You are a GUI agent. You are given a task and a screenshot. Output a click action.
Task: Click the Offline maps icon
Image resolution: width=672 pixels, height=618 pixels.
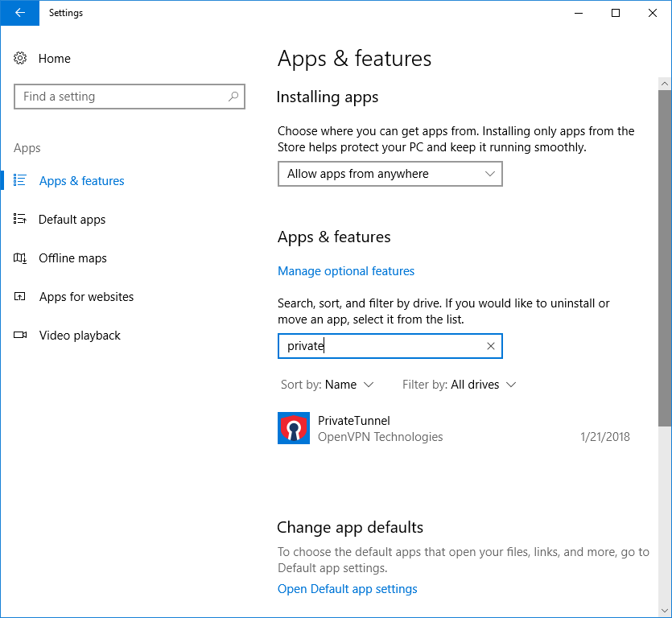coord(19,258)
